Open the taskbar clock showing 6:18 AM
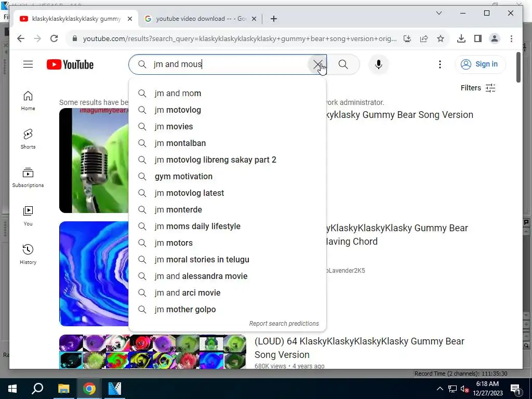Screen dimensions: 532x399 [x=487, y=389]
